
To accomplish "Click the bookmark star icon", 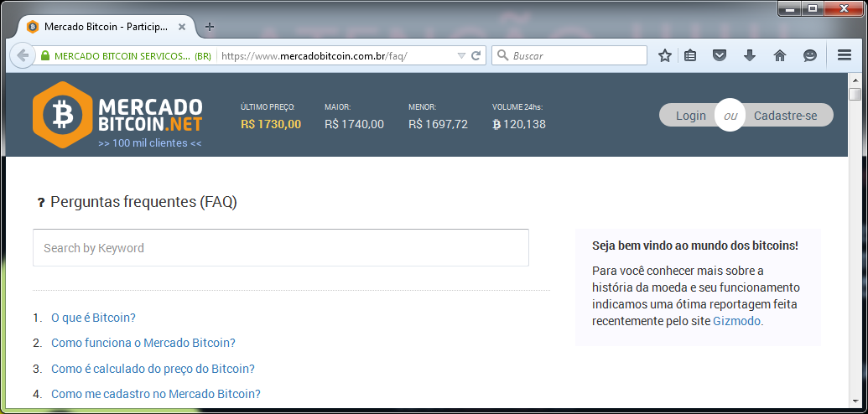I will (x=665, y=55).
